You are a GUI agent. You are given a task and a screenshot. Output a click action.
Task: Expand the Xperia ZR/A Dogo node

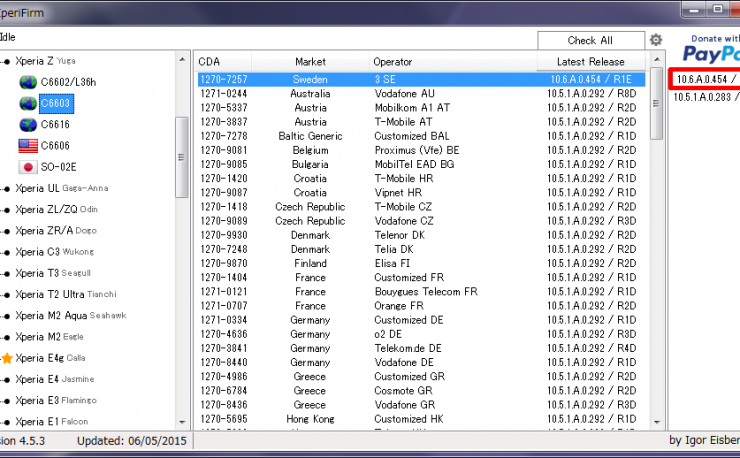click(6, 232)
